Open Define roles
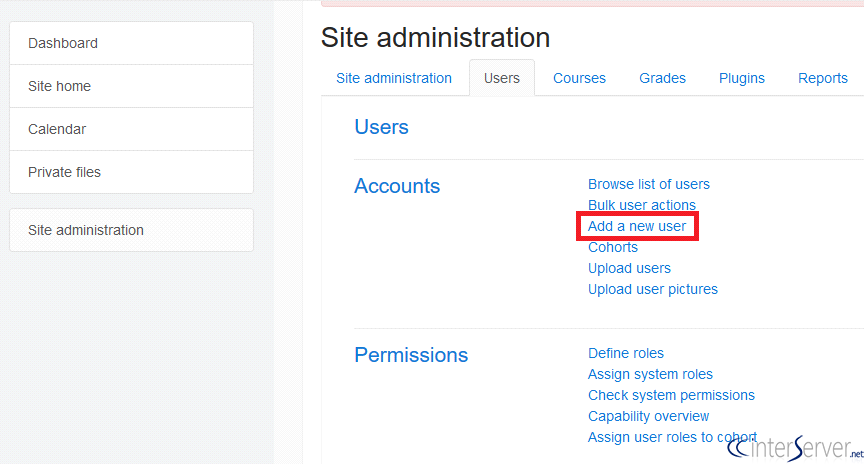864x464 pixels. [x=626, y=353]
